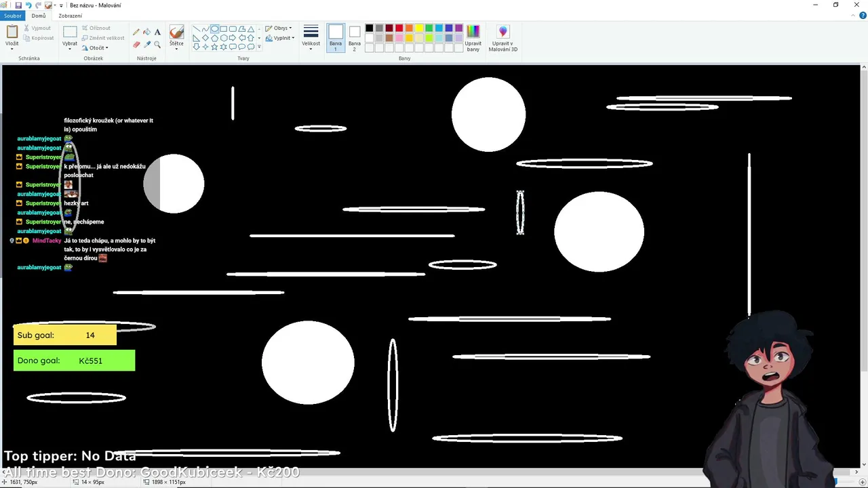Choose the Hexagon shape
Image resolution: width=868 pixels, height=488 pixels.
point(224,38)
